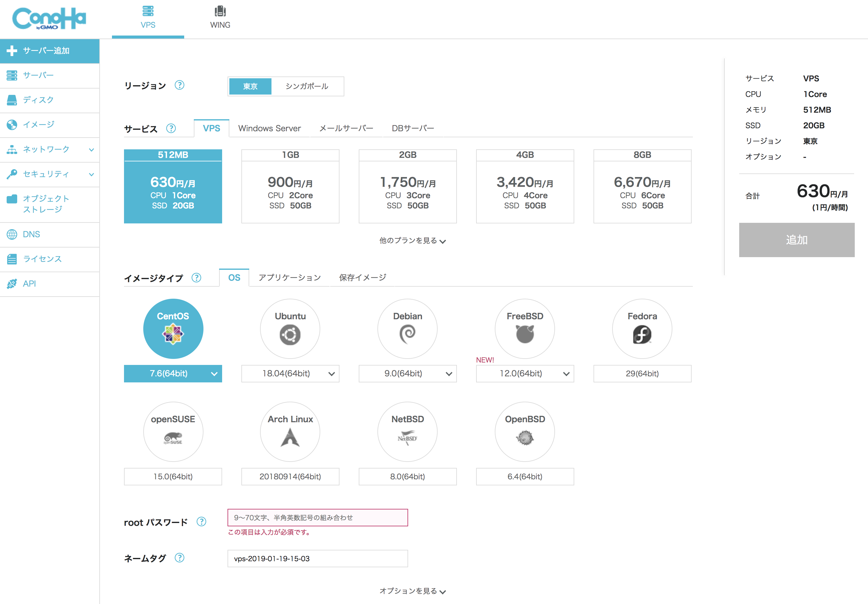Viewport: 868px width, 604px height.
Task: Click the セキュリティ key icon
Action: click(12, 174)
